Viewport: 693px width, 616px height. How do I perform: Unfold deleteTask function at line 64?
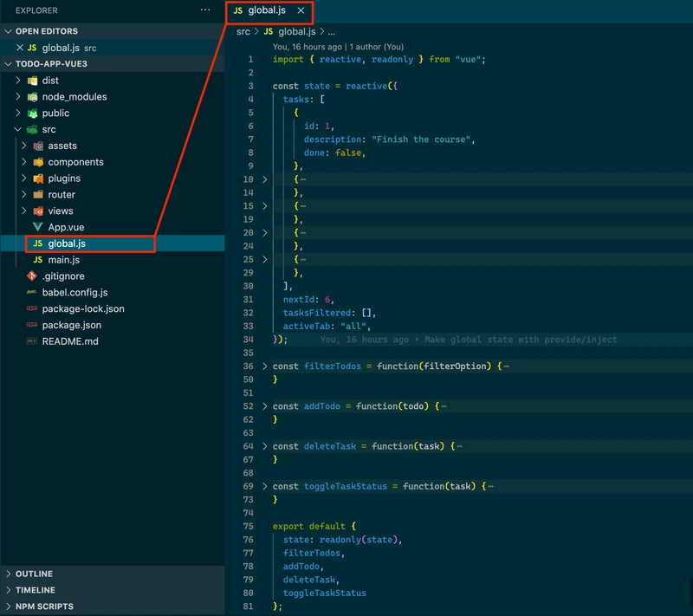[264, 446]
